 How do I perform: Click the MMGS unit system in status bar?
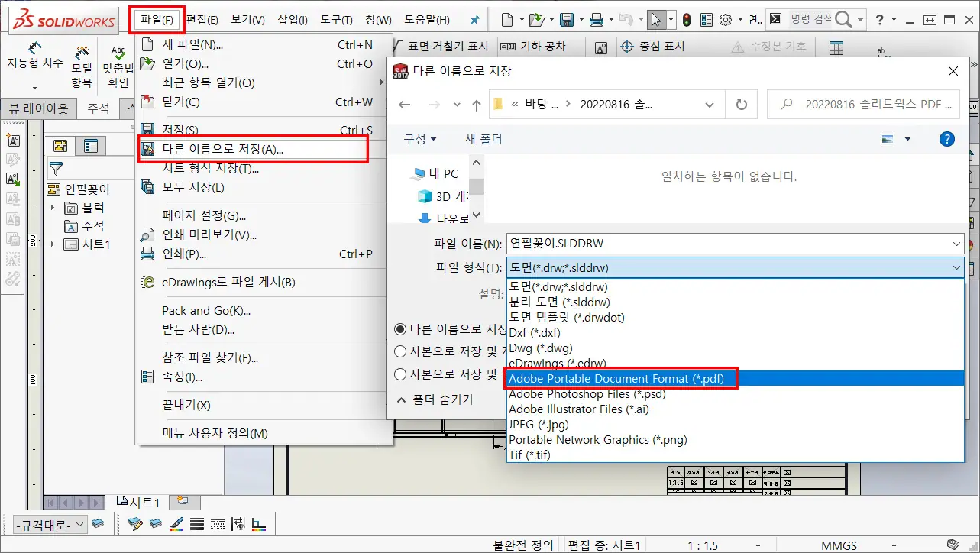(x=839, y=545)
